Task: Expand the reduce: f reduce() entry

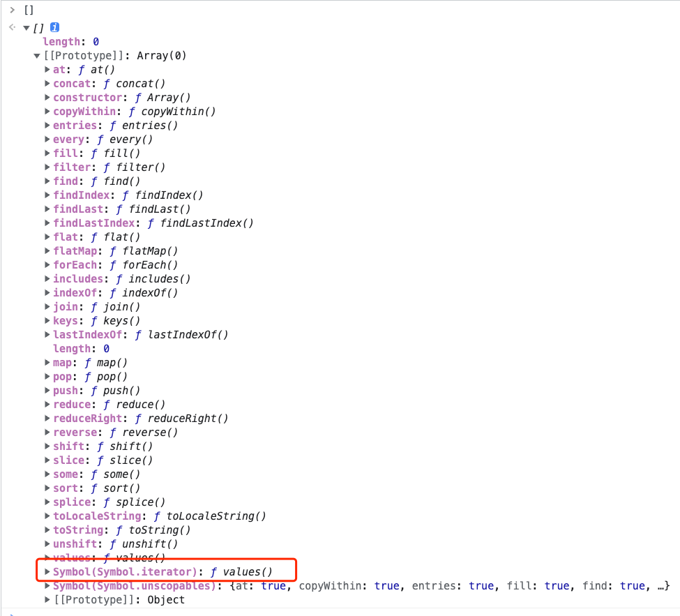Action: click(x=47, y=405)
